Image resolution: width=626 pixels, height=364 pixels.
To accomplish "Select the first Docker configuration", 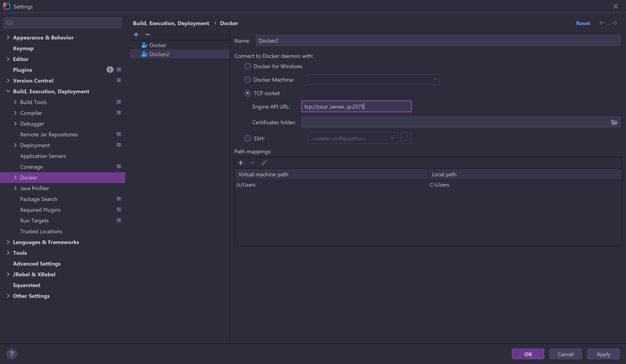I will (180, 45).
